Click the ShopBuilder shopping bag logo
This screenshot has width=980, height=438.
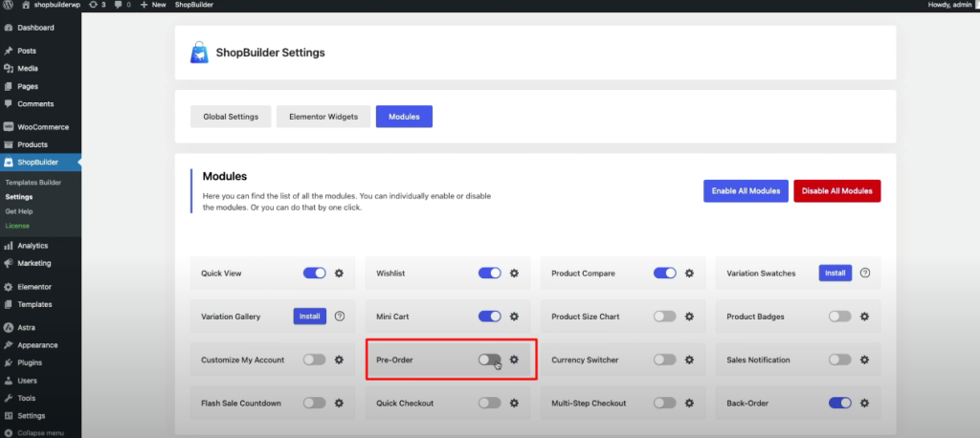point(199,53)
